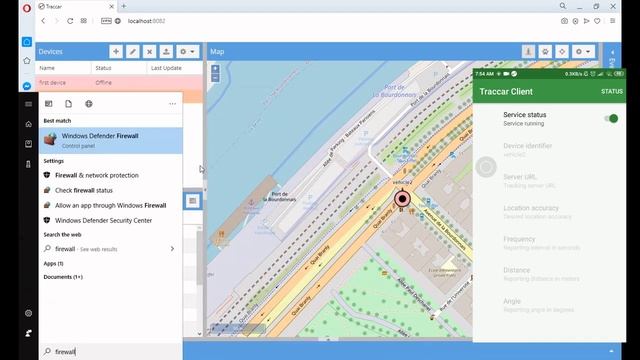Image resolution: width=640 pixels, height=360 pixels.
Task: Expand the bottom panel arrow
Action: click(x=611, y=351)
